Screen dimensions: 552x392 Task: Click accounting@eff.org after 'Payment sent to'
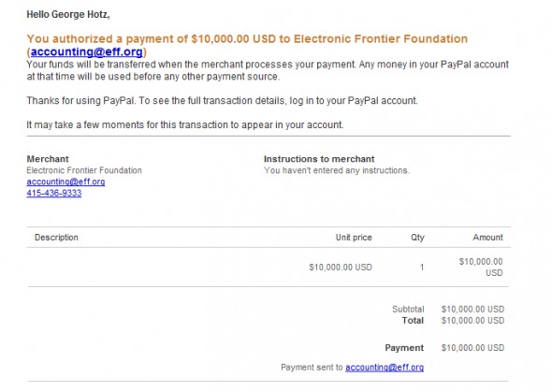[385, 368]
